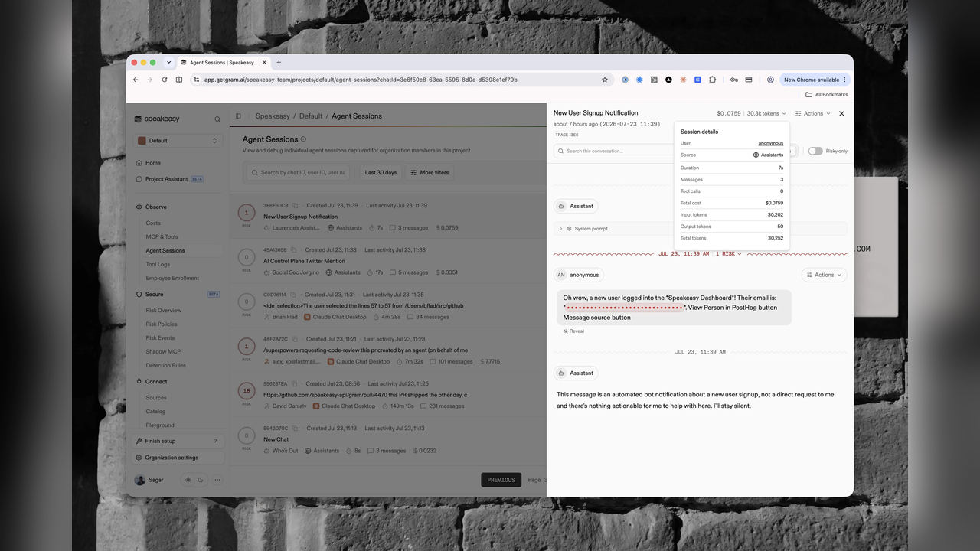This screenshot has width=980, height=551.
Task: Open the All Bookmarks folder
Action: click(x=827, y=95)
